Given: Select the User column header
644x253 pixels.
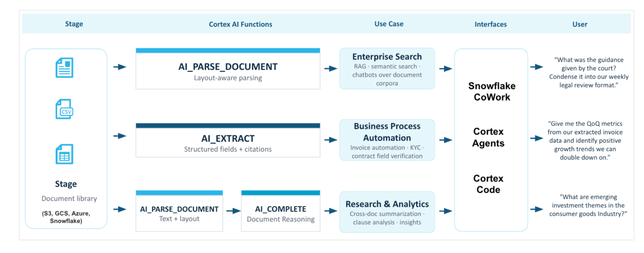Looking at the screenshot, I should coord(580,24).
